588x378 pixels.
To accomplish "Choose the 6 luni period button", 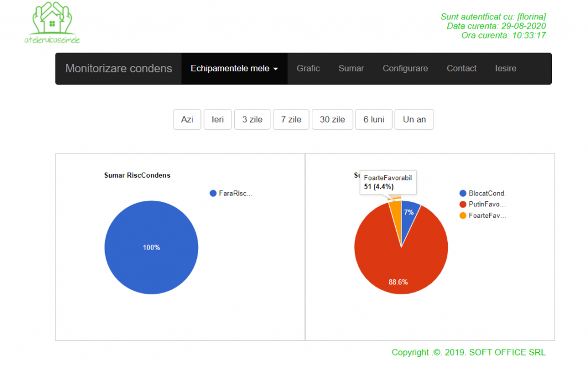I will tap(374, 119).
